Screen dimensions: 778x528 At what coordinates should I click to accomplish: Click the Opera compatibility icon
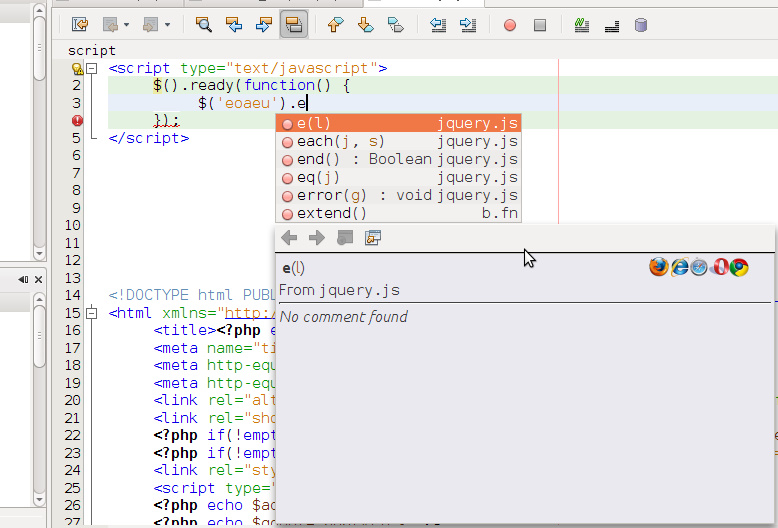pyautogui.click(x=720, y=267)
